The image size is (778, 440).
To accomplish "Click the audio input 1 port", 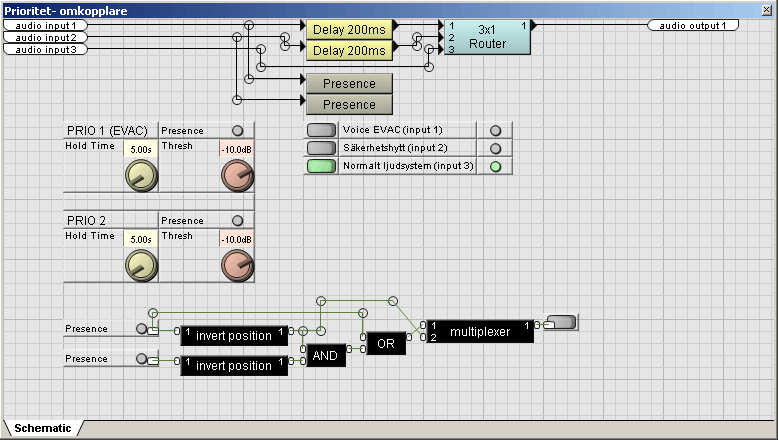I will click(45, 24).
